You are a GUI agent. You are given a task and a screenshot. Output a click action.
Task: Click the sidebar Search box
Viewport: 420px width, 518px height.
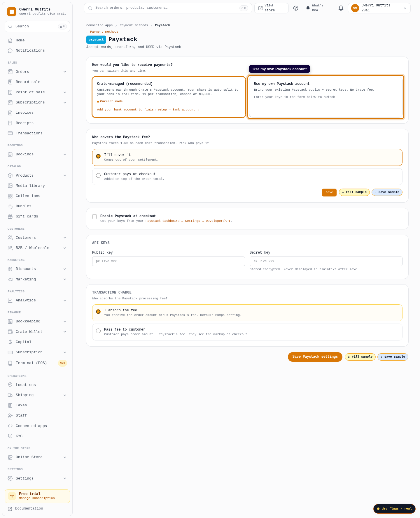[x=37, y=27]
